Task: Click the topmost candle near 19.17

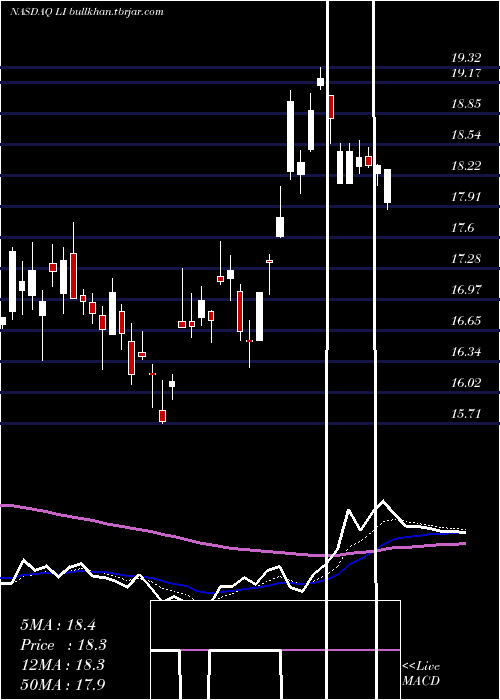Action: tap(321, 81)
